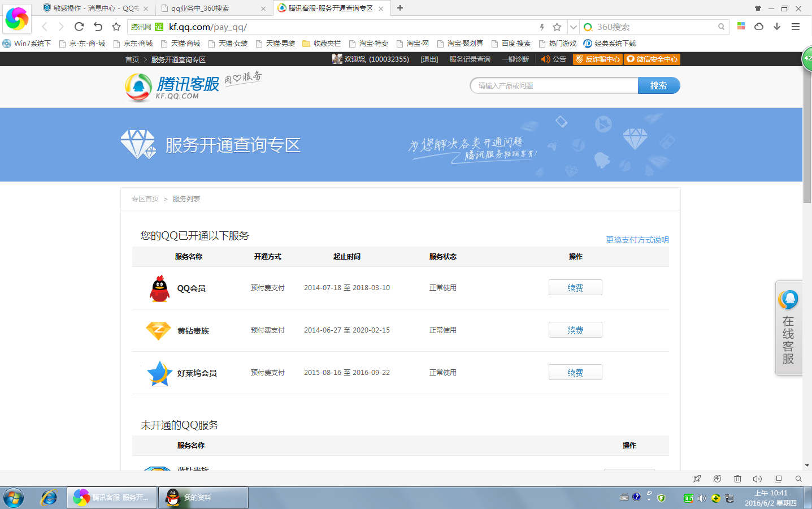Viewport: 812px width, 509px height.
Task: Click 续费 for 黄钻贵族
Action: (x=575, y=330)
